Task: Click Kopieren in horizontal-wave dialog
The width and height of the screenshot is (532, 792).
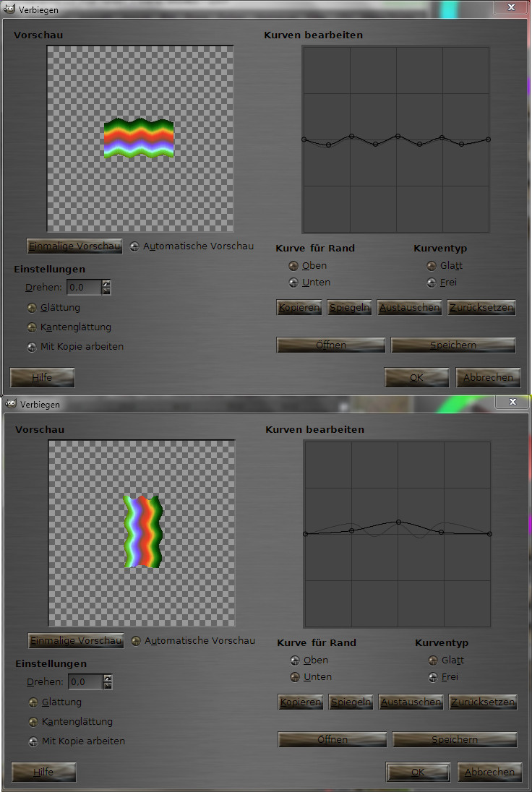Action: tap(299, 308)
